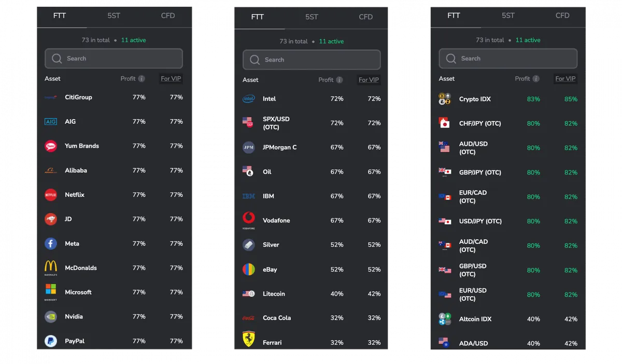Click the Ferrari horse logo icon
The height and width of the screenshot is (364, 622).
click(249, 339)
